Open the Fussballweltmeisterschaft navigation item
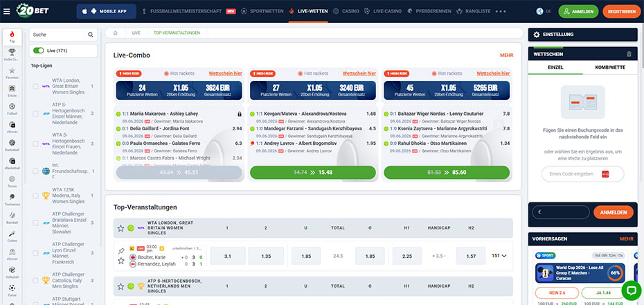Image resolution: width=644 pixels, height=305 pixels. tap(189, 11)
